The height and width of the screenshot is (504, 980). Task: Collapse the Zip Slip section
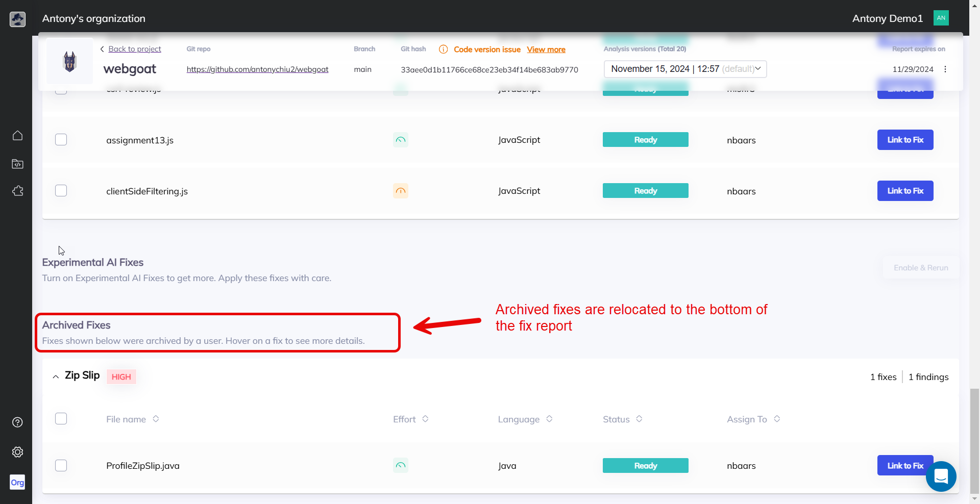point(56,377)
